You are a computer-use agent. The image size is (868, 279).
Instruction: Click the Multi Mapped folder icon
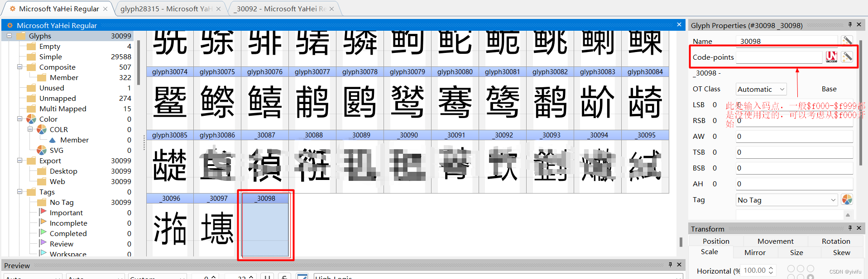coord(31,109)
